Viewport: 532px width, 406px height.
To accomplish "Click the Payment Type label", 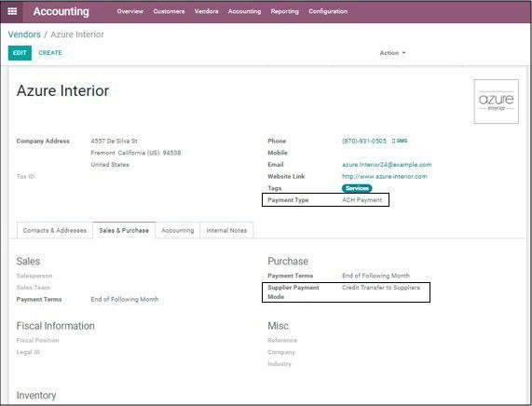I will 288,200.
